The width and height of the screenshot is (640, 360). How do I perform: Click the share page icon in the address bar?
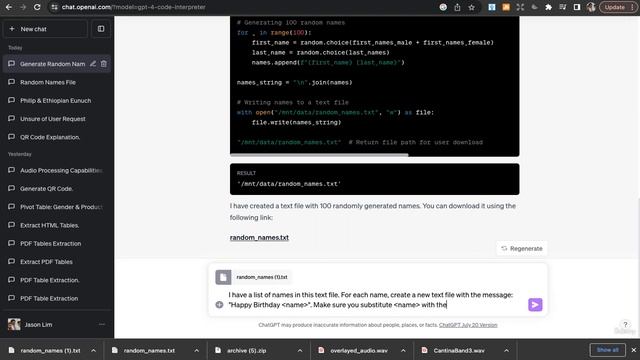coord(457,7)
